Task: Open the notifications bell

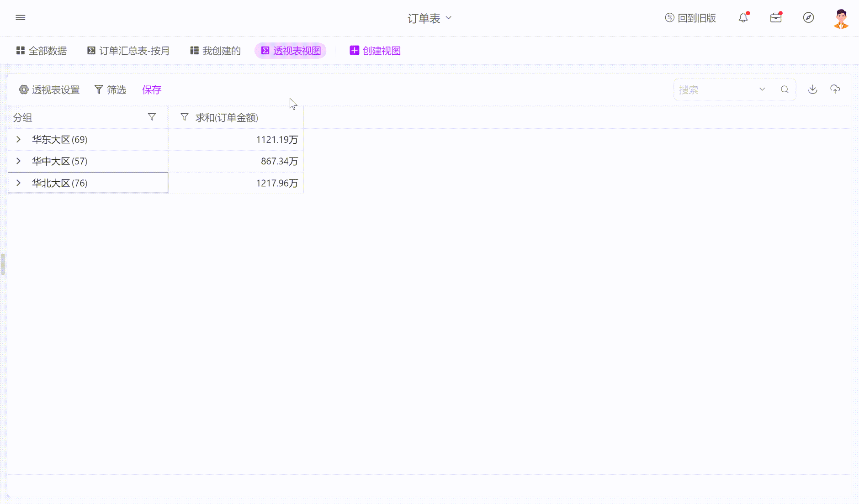Action: [x=743, y=18]
